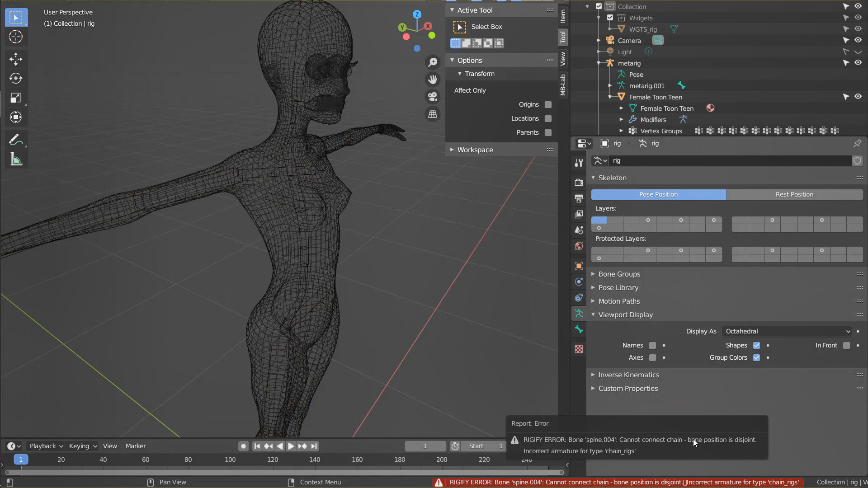Click the viewport zoom magnifier icon
The height and width of the screenshot is (488, 868).
pos(433,62)
